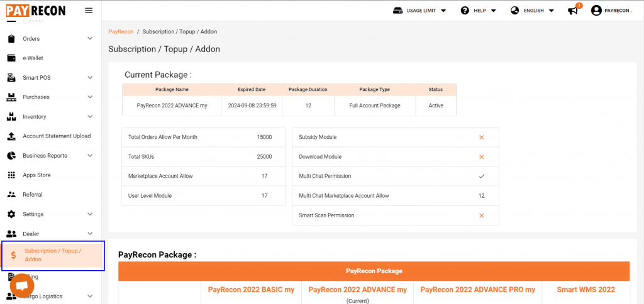Open the Orders menu label
This screenshot has width=644, height=304.
[31, 38]
